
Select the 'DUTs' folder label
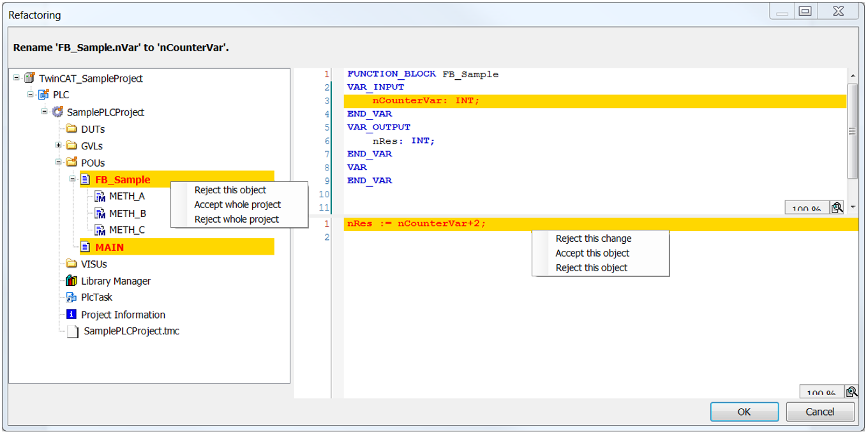click(x=93, y=129)
